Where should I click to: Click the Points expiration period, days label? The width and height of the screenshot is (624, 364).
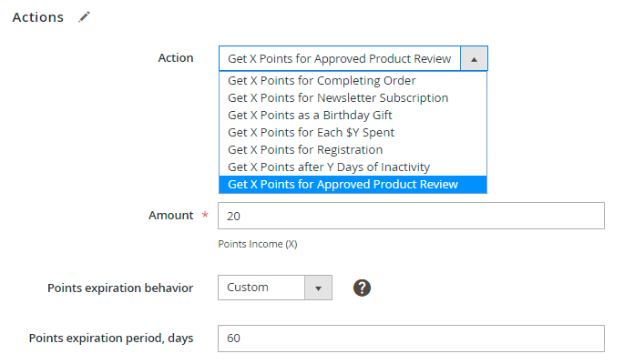point(111,338)
